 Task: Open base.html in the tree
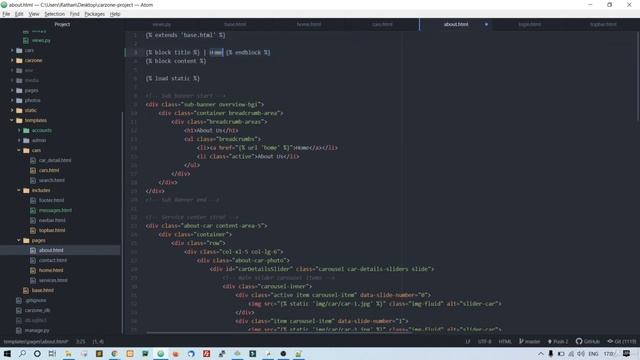(42, 290)
